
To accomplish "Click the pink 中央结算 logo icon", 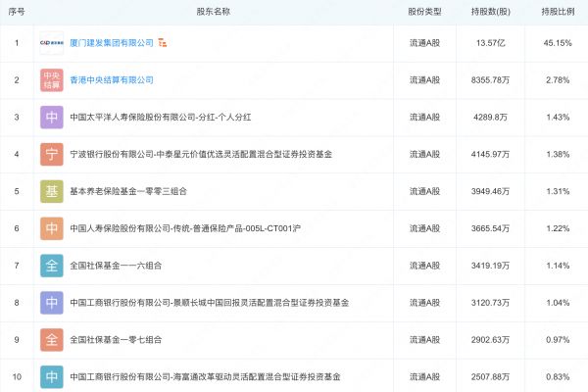I will 52,80.
